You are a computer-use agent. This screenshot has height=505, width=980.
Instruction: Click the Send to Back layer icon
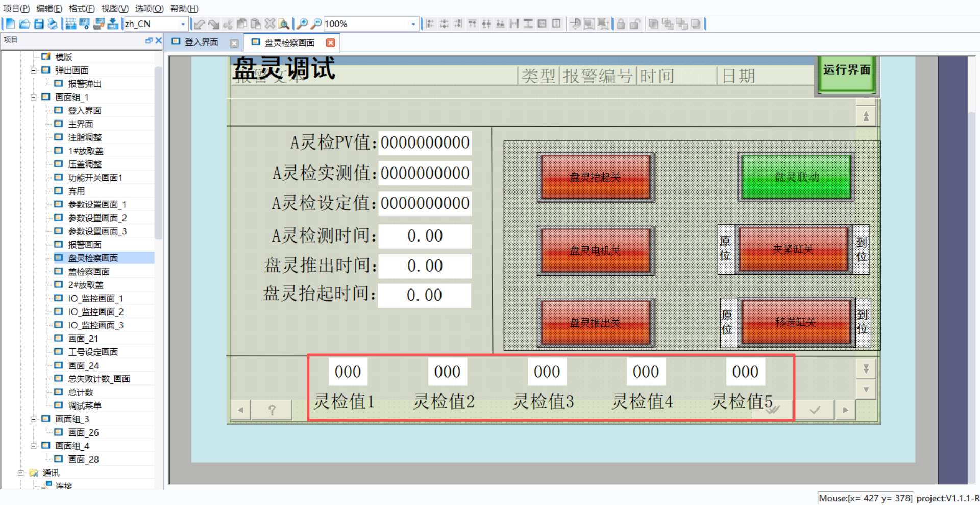pos(696,23)
